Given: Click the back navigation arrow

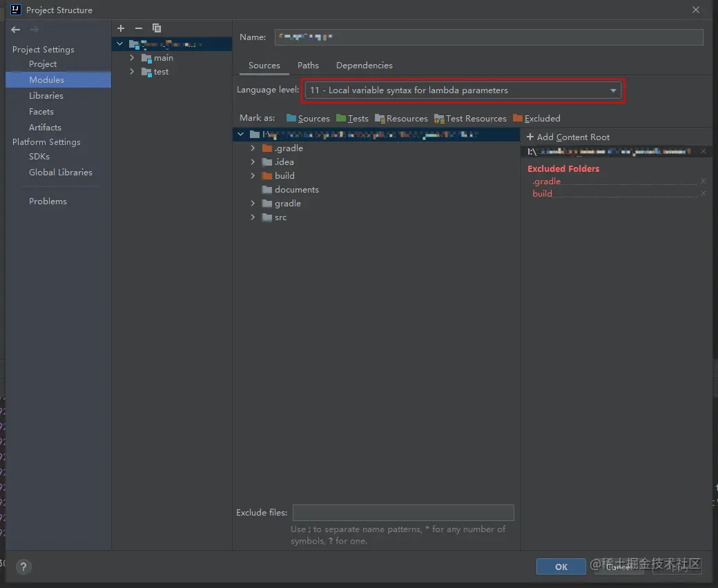Looking at the screenshot, I should (16, 30).
